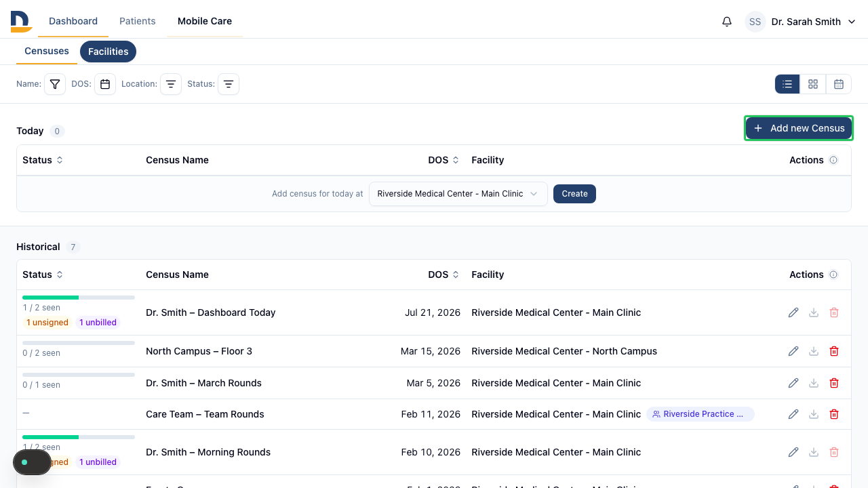Open the facility dropdown for today's census

coord(458,194)
